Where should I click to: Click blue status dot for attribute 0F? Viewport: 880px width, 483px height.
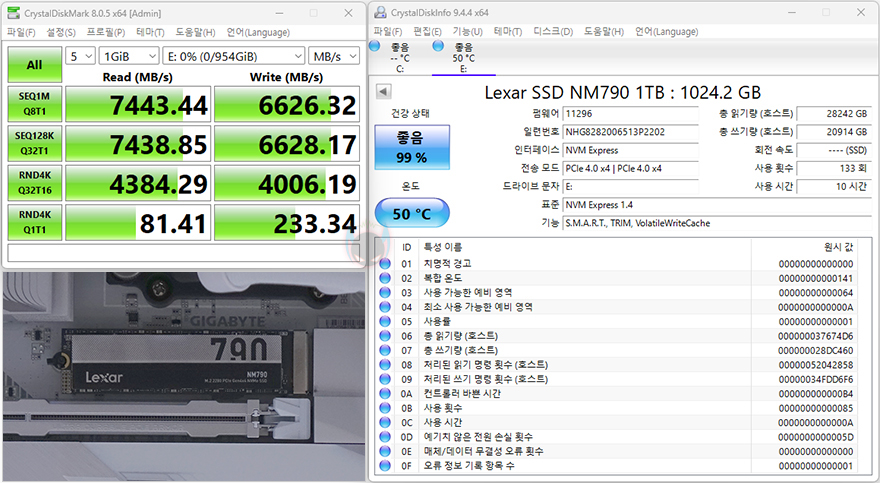coord(385,466)
